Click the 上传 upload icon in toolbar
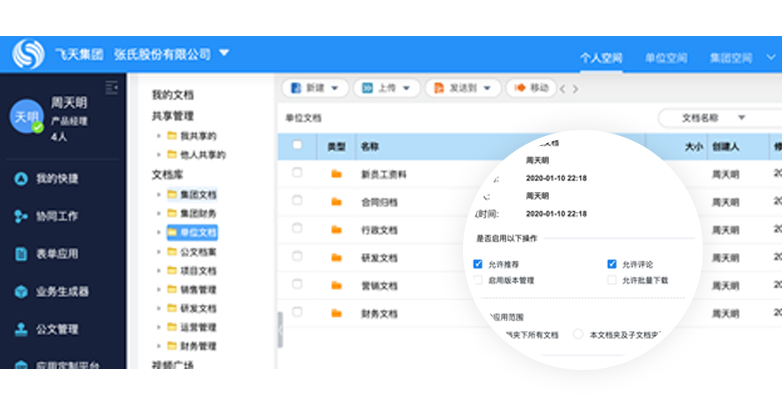 [x=368, y=88]
